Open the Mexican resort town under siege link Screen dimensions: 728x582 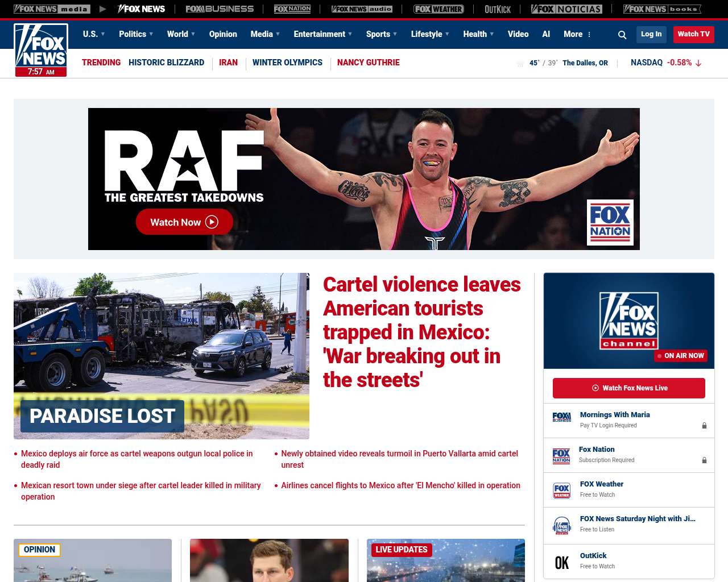[141, 491]
